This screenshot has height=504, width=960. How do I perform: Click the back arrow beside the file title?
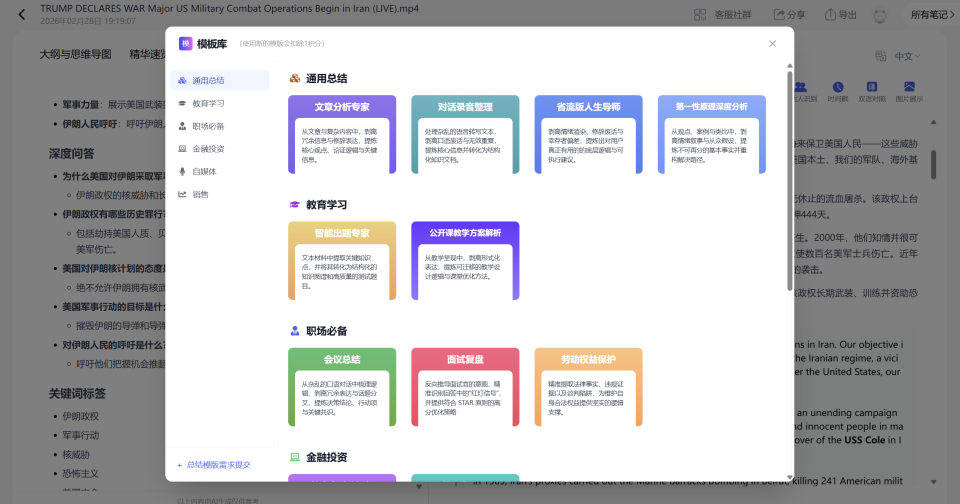(x=21, y=14)
